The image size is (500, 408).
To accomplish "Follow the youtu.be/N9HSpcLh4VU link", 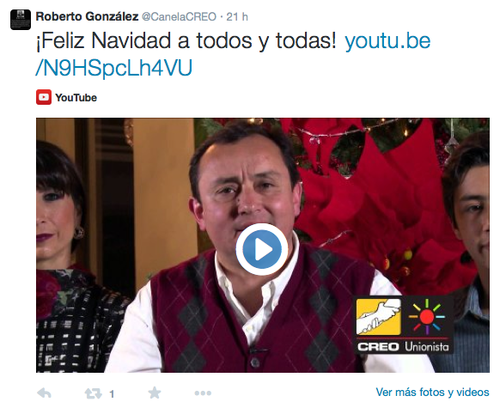I will point(233,54).
